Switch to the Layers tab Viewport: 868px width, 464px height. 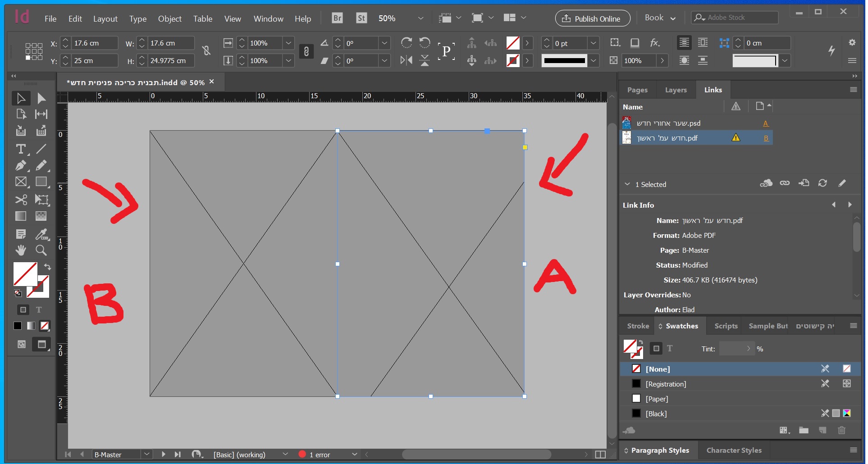(676, 90)
